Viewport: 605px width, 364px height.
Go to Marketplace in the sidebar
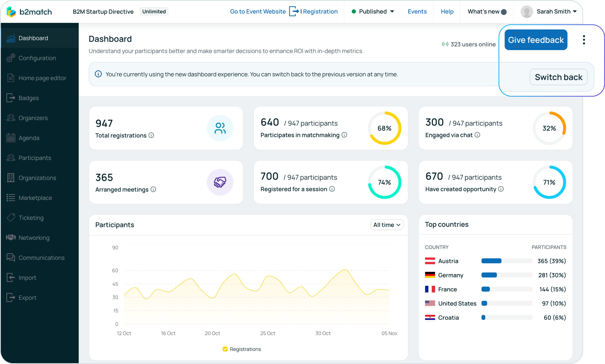pos(35,198)
